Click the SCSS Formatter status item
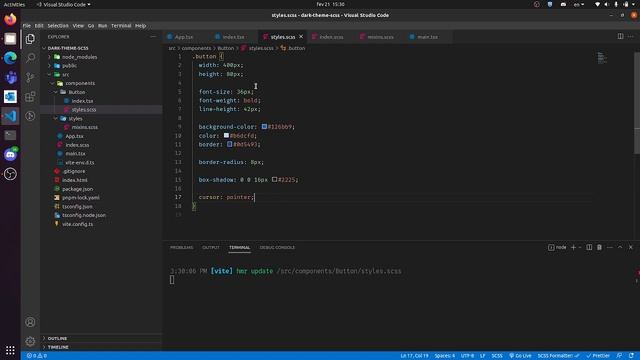This screenshot has width=640, height=360. tap(558, 356)
